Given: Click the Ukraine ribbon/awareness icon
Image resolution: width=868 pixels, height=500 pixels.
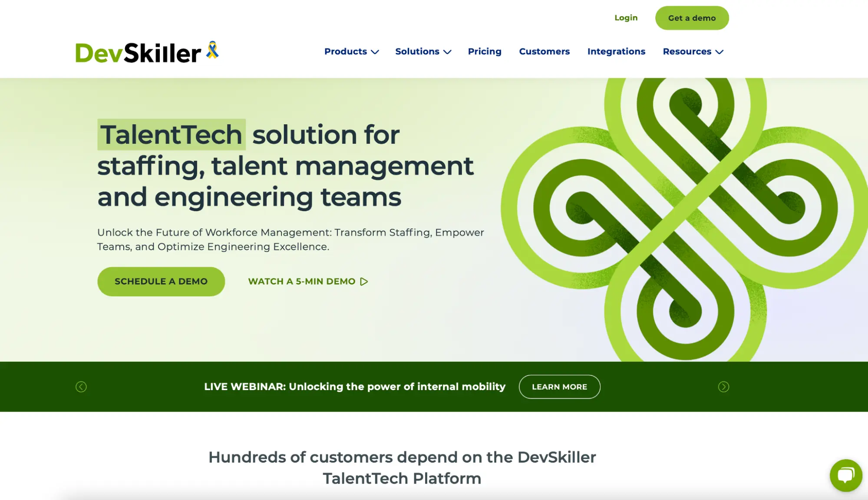Looking at the screenshot, I should coord(213,51).
